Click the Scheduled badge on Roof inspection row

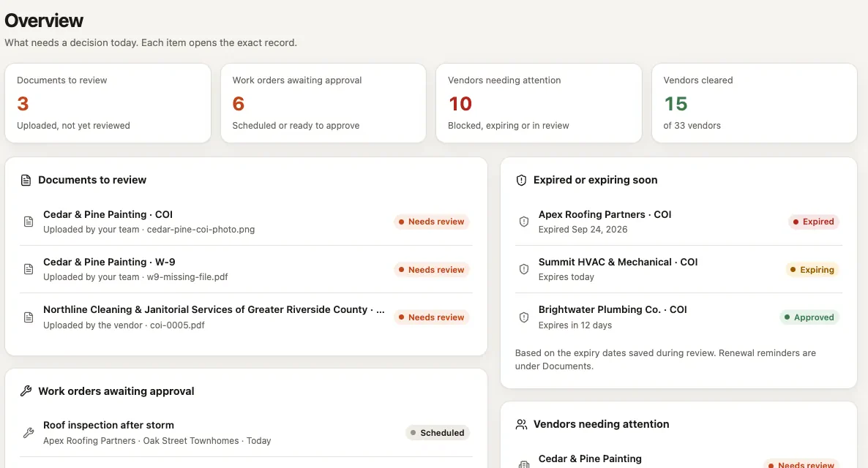(438, 433)
